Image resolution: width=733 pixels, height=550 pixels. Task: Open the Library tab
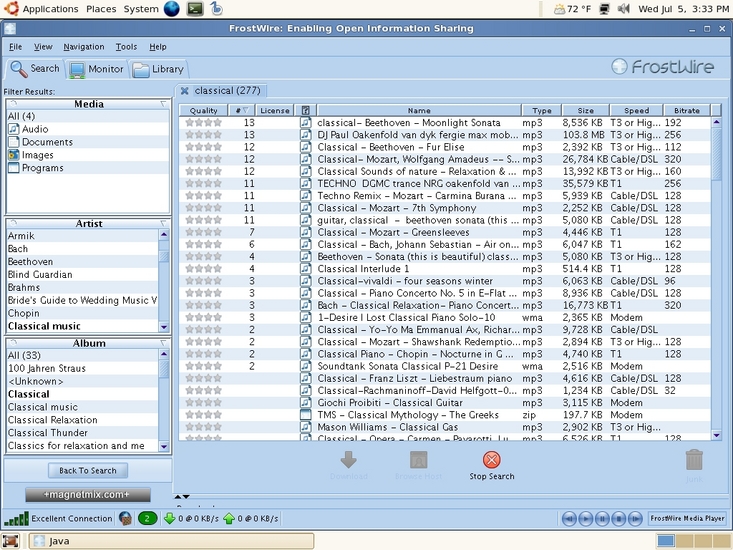[158, 69]
